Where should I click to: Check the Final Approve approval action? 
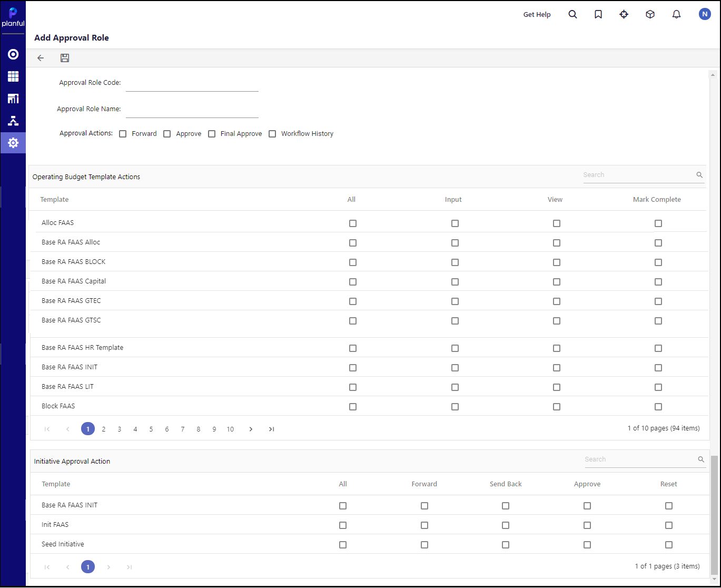click(212, 134)
